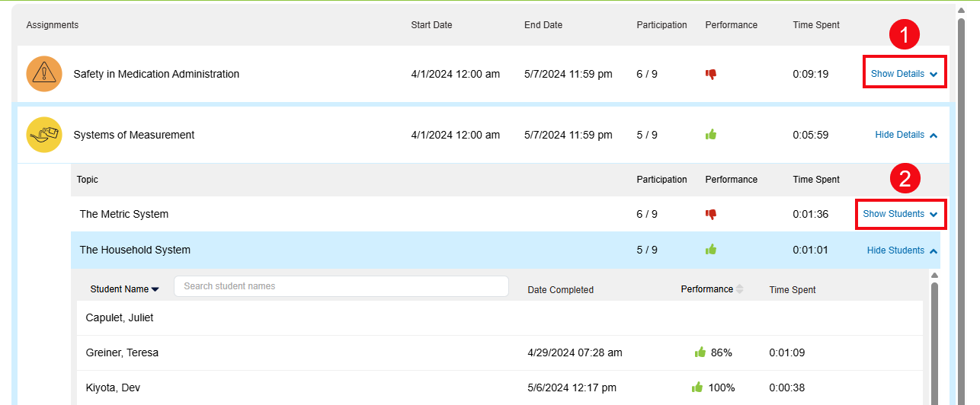Collapse Hide Details for Systems of Measurement
Image resolution: width=980 pixels, height=405 pixels.
(x=906, y=135)
